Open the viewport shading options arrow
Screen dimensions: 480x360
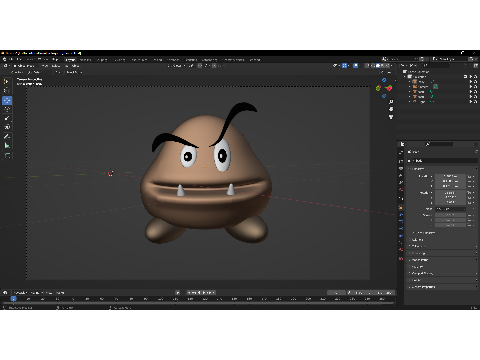[392, 66]
